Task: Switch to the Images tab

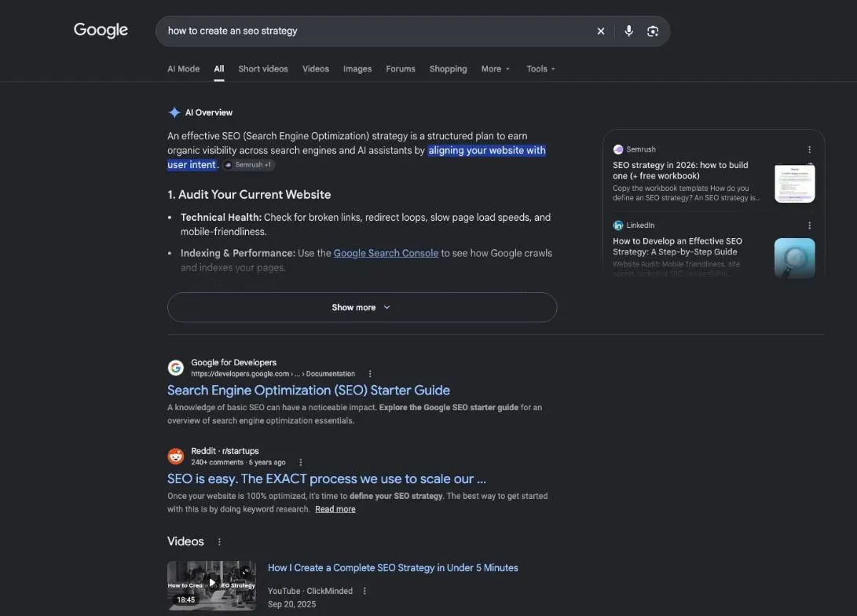Action: [357, 69]
